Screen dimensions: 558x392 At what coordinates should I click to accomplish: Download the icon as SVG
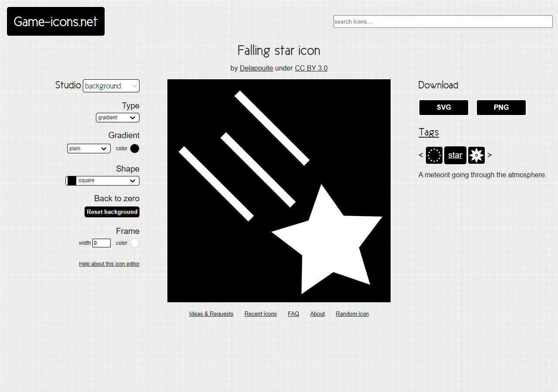[444, 108]
